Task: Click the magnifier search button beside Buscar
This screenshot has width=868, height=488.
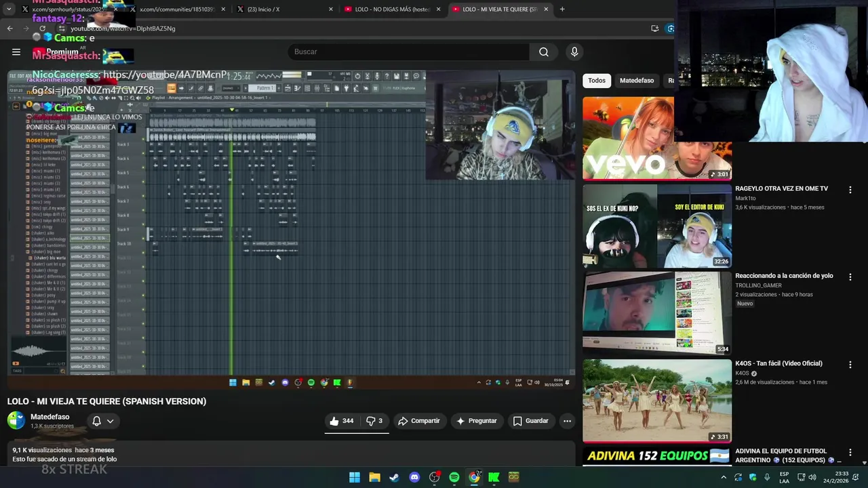Action: (544, 52)
